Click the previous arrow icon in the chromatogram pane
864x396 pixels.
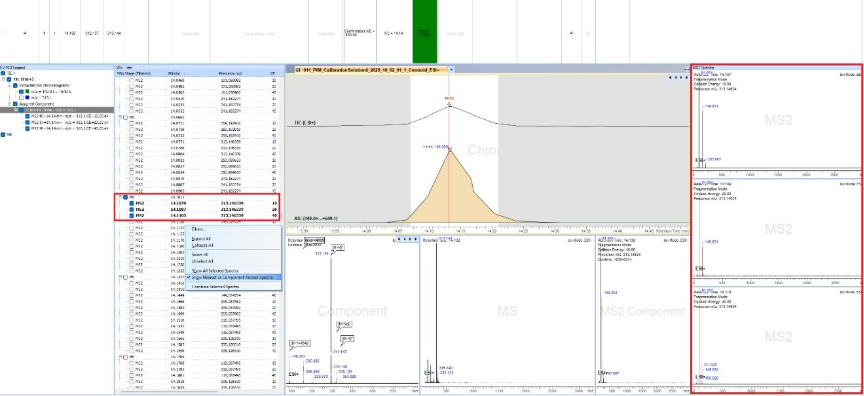(676, 78)
